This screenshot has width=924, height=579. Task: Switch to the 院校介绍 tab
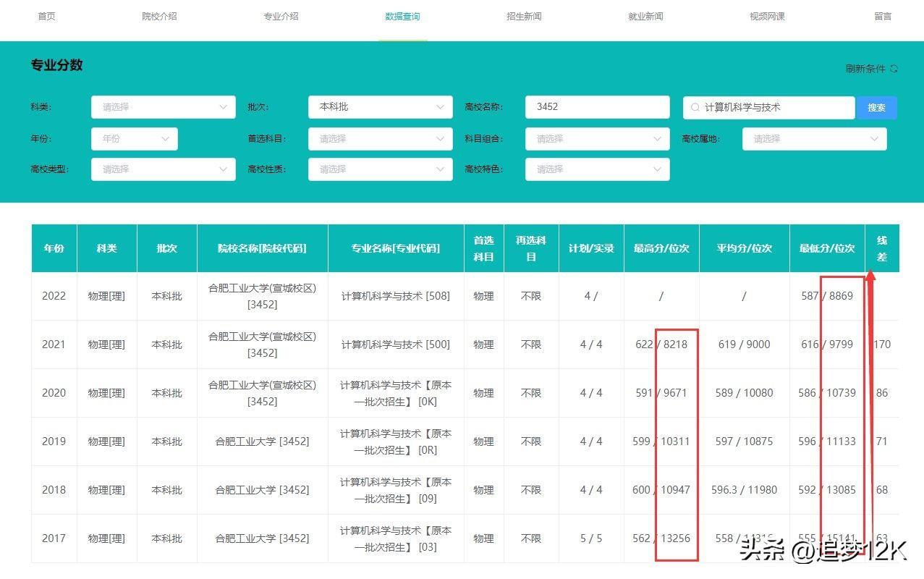click(x=159, y=17)
